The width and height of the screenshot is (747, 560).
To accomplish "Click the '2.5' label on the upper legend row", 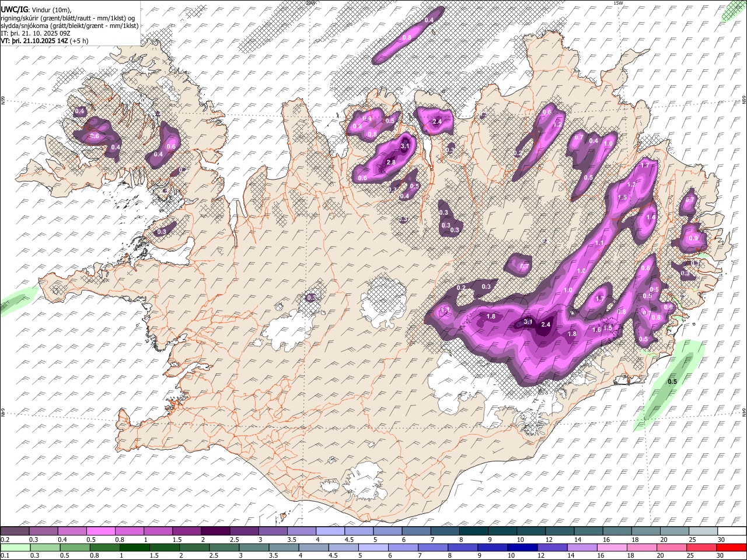I will click(234, 539).
